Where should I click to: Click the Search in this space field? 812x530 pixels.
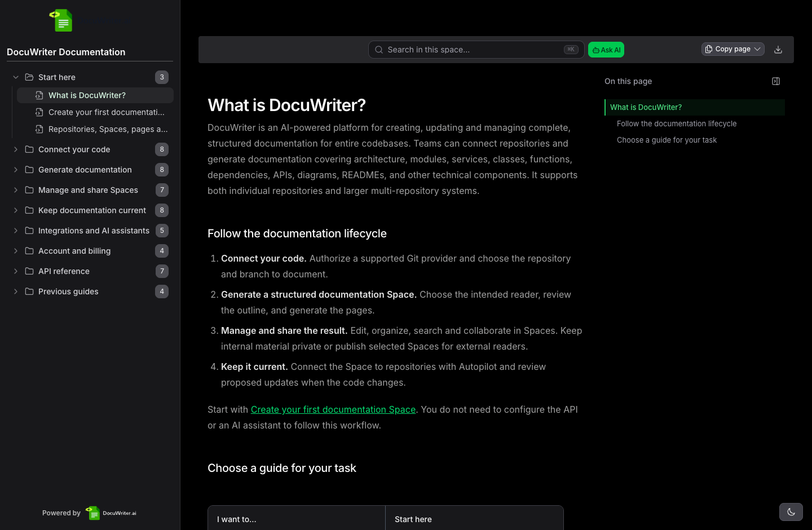click(476, 50)
